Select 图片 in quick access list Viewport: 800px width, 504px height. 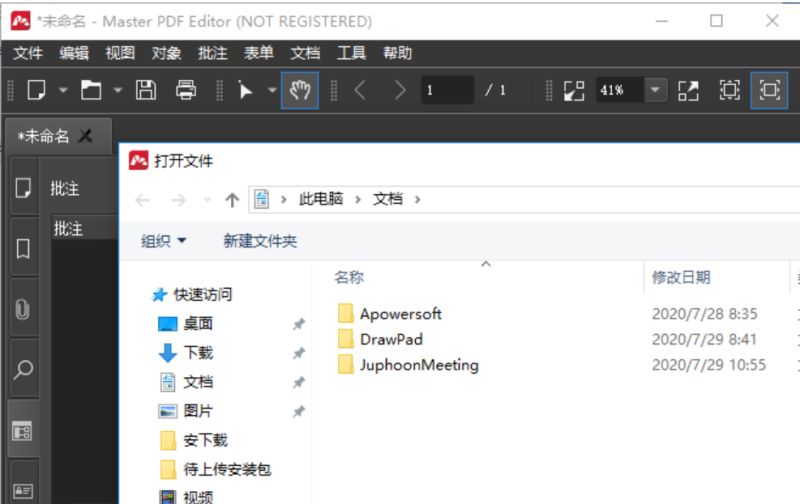tap(198, 411)
